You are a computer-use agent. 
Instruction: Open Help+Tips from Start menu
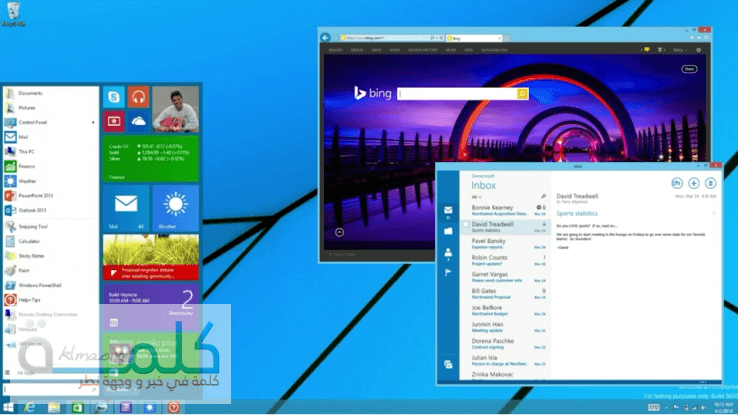pyautogui.click(x=50, y=300)
